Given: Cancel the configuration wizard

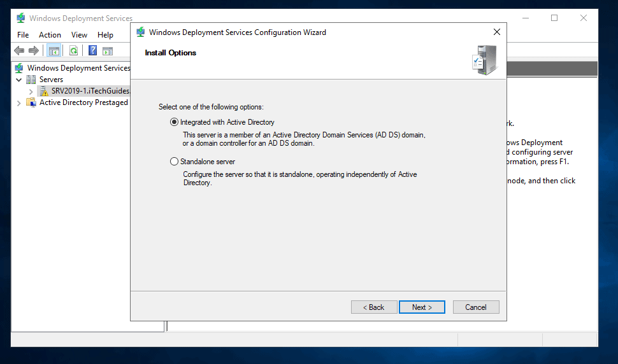Looking at the screenshot, I should pyautogui.click(x=476, y=307).
